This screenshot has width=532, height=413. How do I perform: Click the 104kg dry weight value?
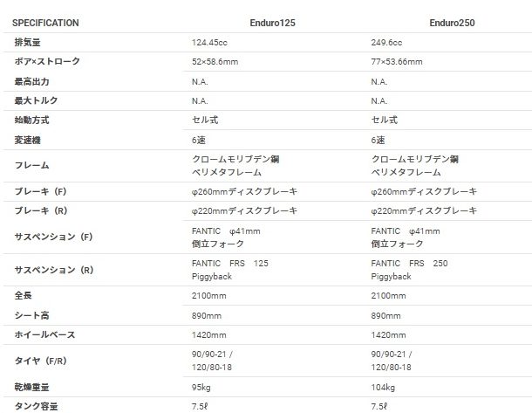click(x=383, y=387)
